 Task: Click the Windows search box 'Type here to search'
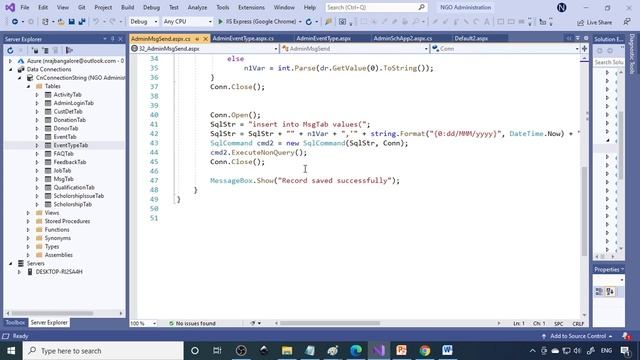(x=103, y=351)
